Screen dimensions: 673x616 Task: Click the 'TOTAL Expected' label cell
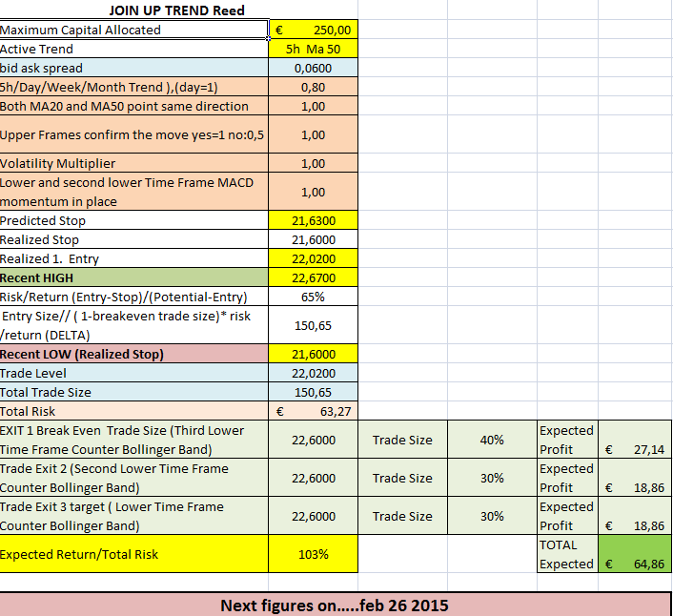(x=567, y=554)
